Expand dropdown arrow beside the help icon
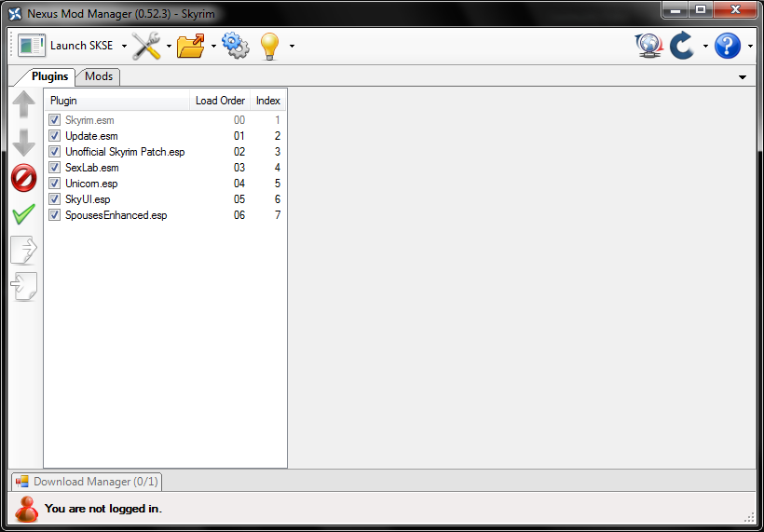Image resolution: width=764 pixels, height=532 pixels. click(751, 47)
